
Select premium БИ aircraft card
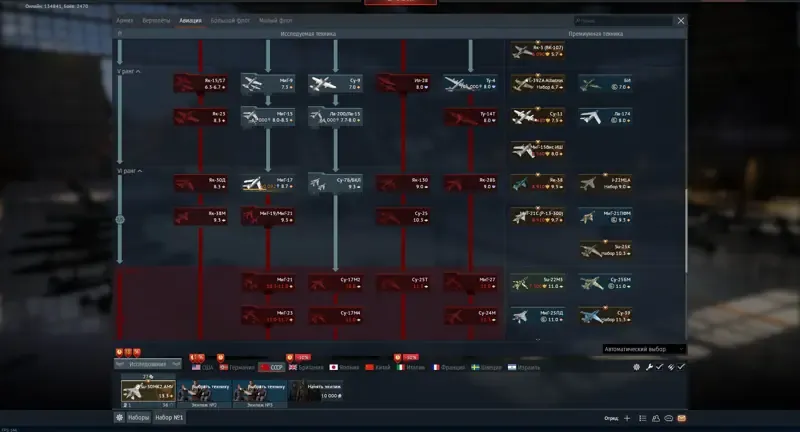pos(605,84)
